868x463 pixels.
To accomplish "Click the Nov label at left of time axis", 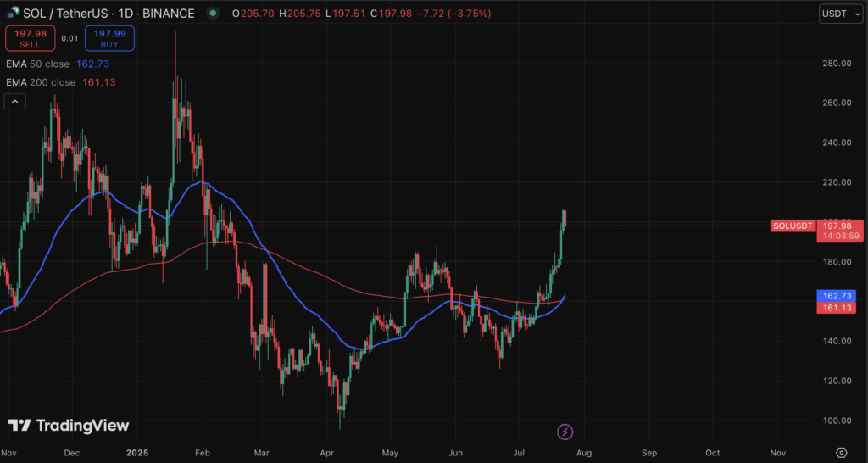I will coord(10,452).
